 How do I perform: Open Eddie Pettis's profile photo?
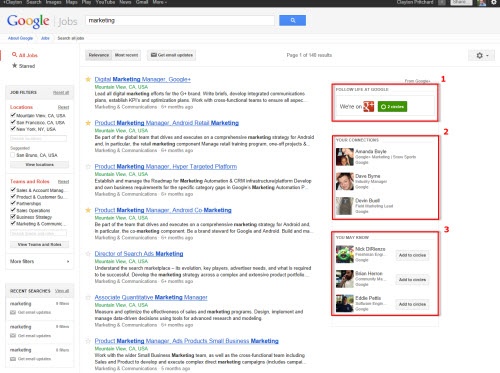[x=344, y=303]
